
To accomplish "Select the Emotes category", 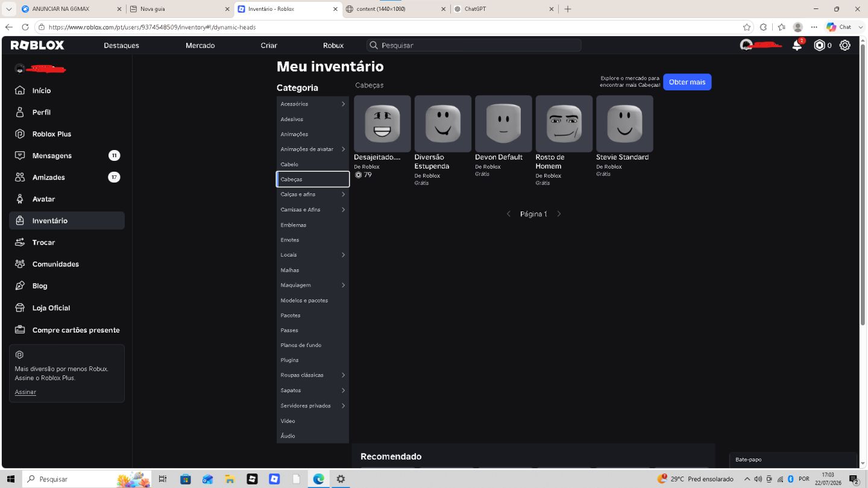I will 313,240.
